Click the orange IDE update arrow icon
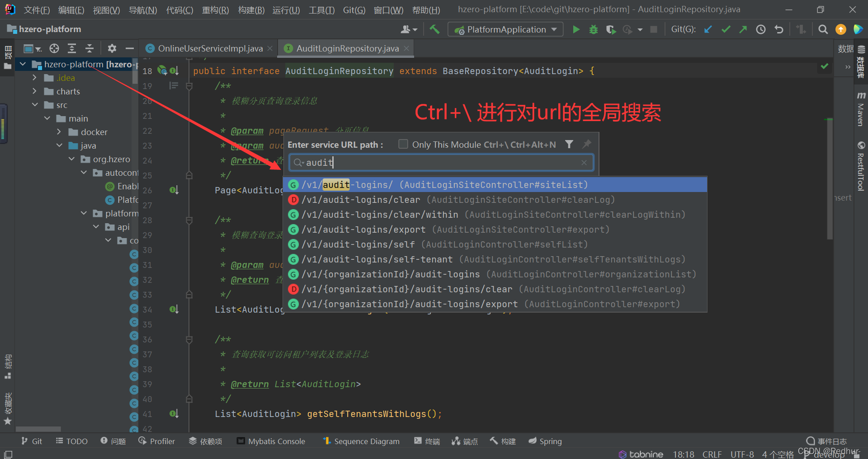The height and width of the screenshot is (459, 868). (841, 29)
